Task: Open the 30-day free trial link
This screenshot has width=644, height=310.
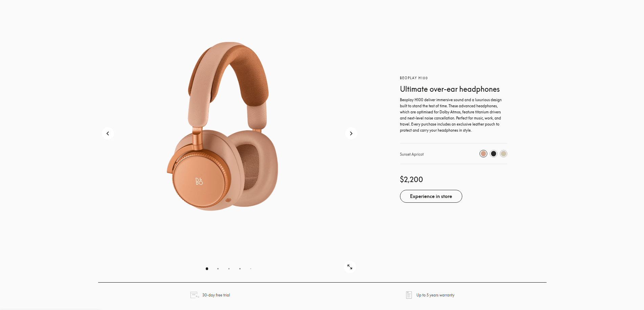Action: (x=216, y=295)
